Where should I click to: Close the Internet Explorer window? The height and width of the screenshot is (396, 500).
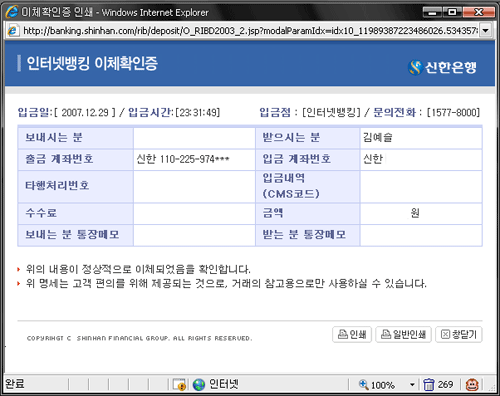(x=479, y=12)
